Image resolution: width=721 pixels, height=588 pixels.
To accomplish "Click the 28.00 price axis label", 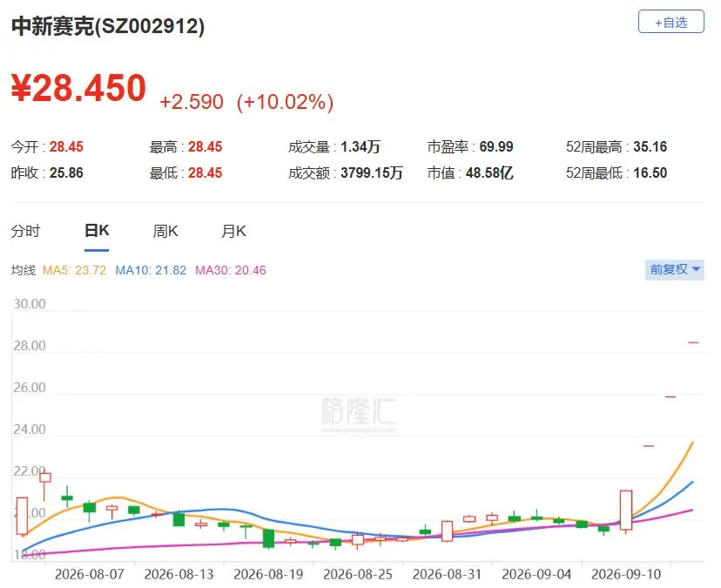I will [x=30, y=346].
